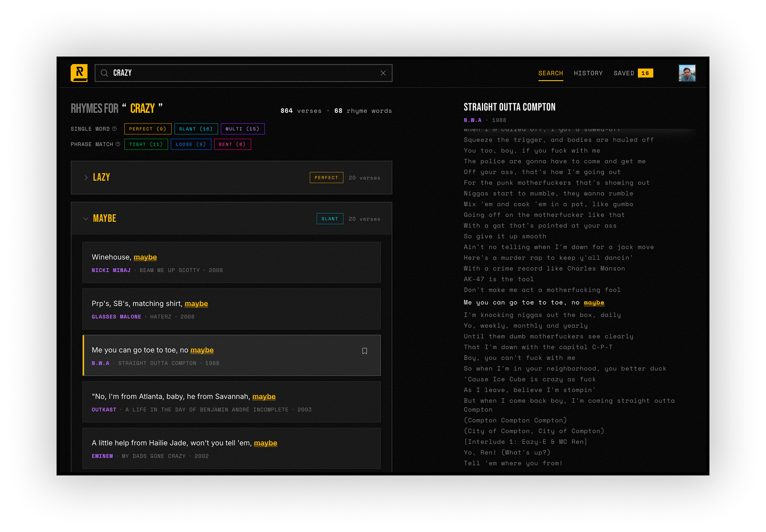
Task: Open the Nicki Minaj artist link
Action: (111, 270)
